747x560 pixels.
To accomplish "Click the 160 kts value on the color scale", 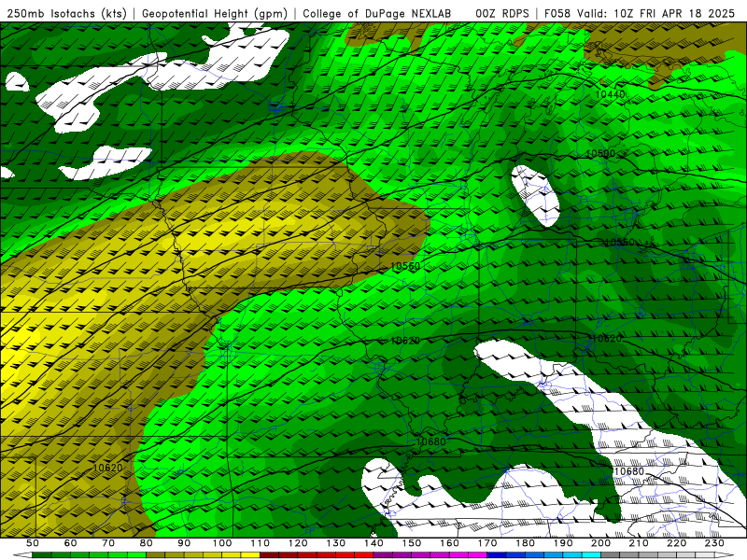I will point(449,543).
